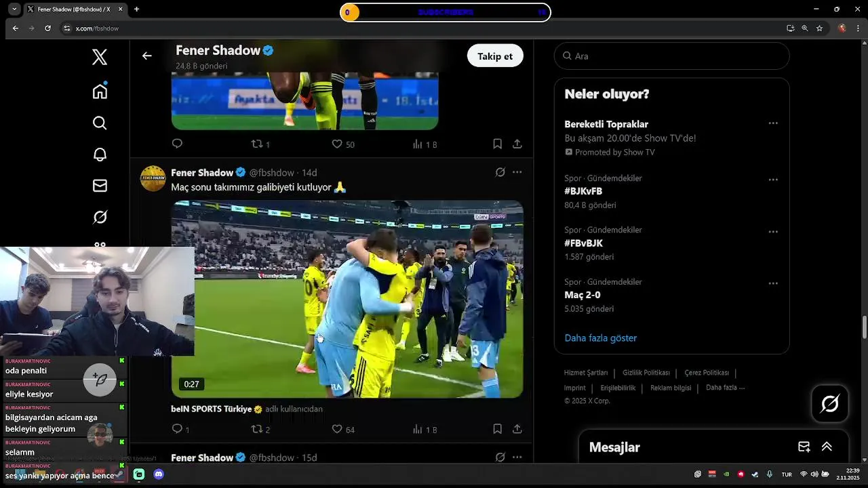The height and width of the screenshot is (488, 868).
Task: Repost the Maç sonu post
Action: tap(260, 429)
